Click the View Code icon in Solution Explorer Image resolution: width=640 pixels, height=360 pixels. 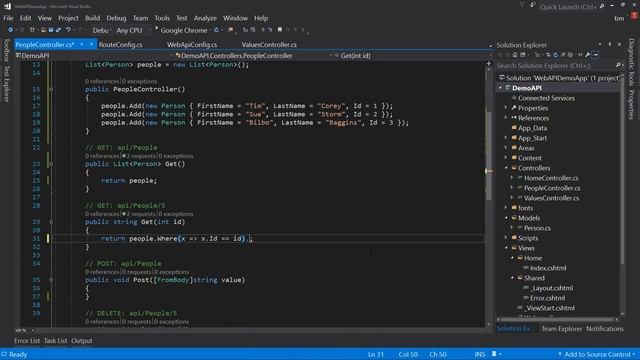(x=580, y=55)
